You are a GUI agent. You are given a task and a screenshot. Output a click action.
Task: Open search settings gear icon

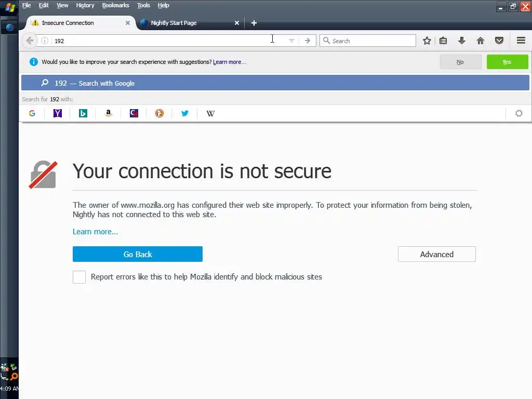[518, 113]
